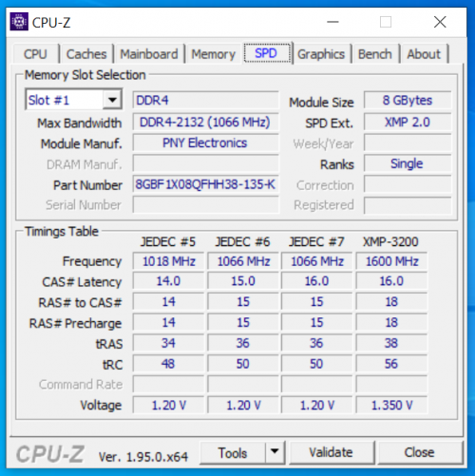Image resolution: width=475 pixels, height=476 pixels.
Task: Click the Close button at bottom
Action: [419, 452]
